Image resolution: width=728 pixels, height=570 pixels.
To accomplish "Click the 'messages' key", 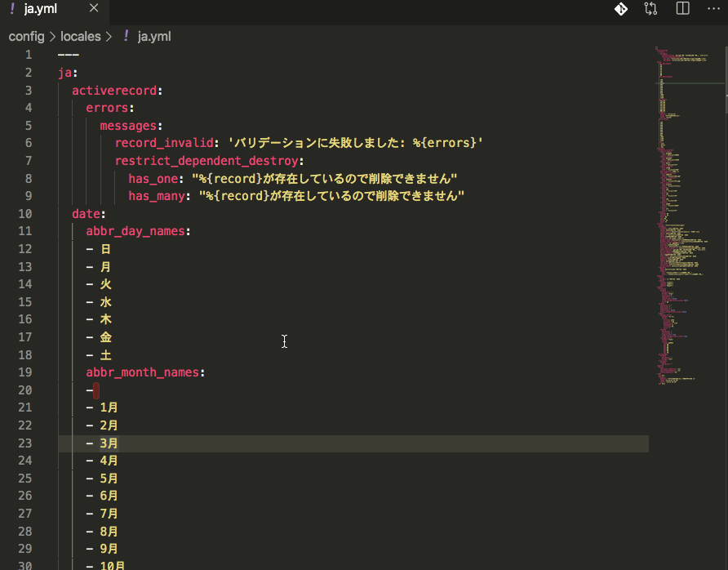I will (128, 126).
